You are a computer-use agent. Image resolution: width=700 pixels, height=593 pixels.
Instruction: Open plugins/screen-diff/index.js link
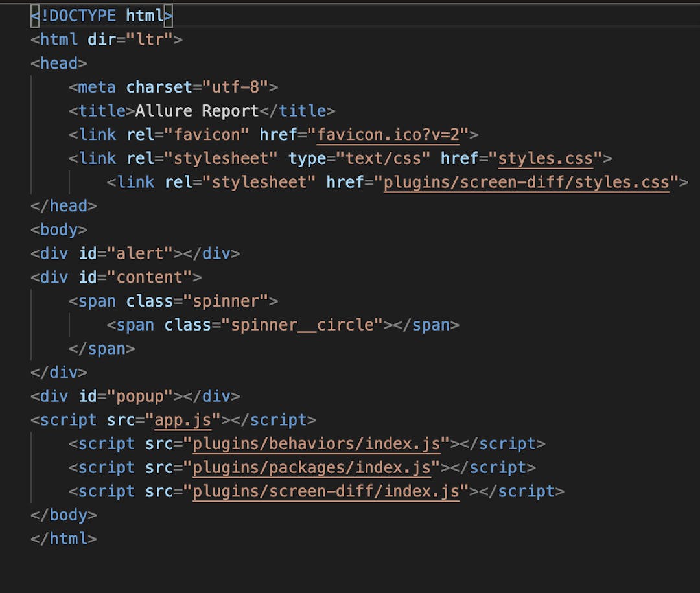point(326,491)
